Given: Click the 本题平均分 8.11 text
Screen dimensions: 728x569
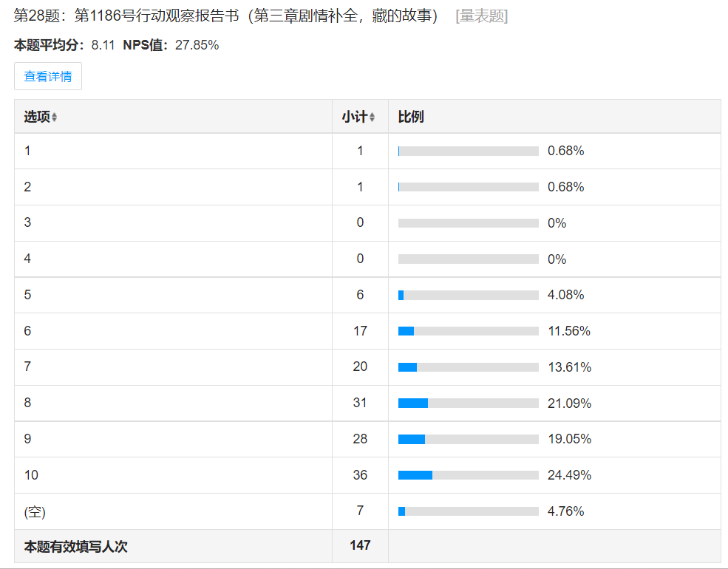Looking at the screenshot, I should pyautogui.click(x=64, y=45).
